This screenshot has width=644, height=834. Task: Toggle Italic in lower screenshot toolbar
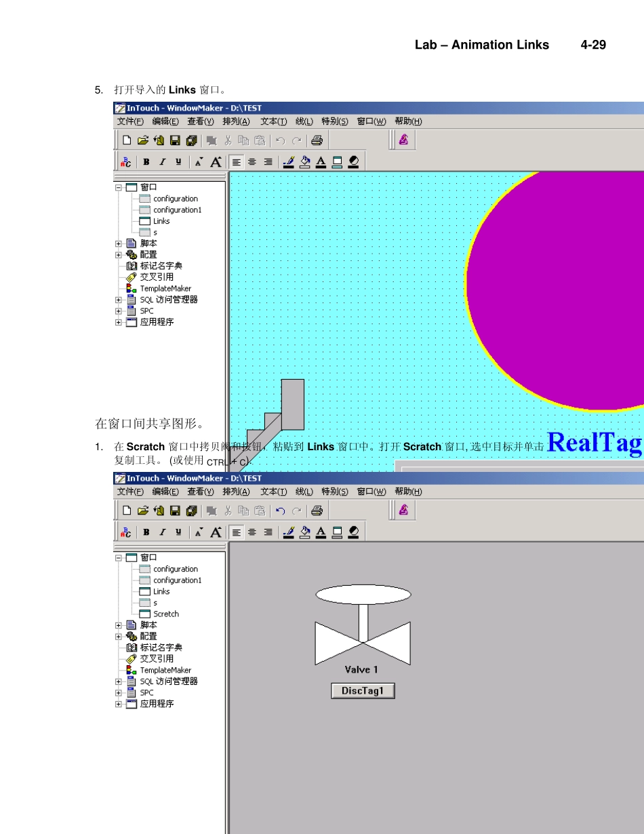[x=162, y=532]
